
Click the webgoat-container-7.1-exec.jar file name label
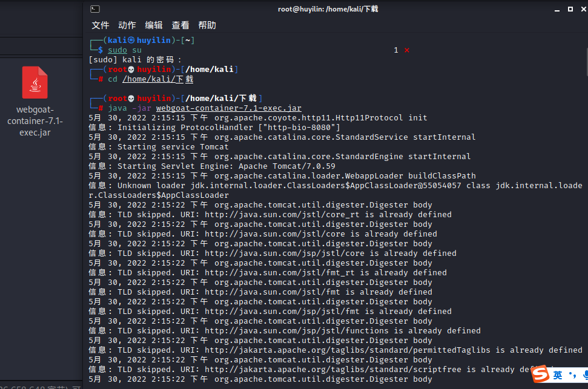tap(35, 121)
